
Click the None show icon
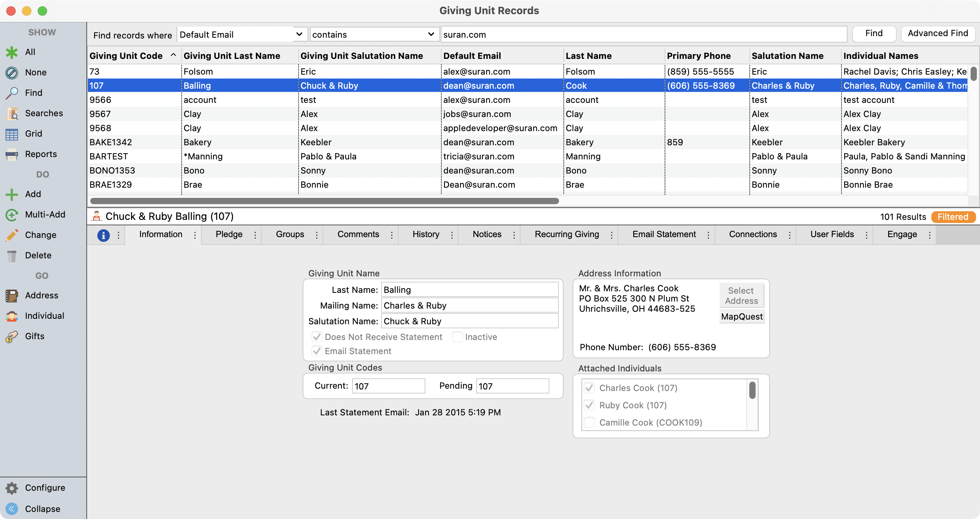pos(12,73)
